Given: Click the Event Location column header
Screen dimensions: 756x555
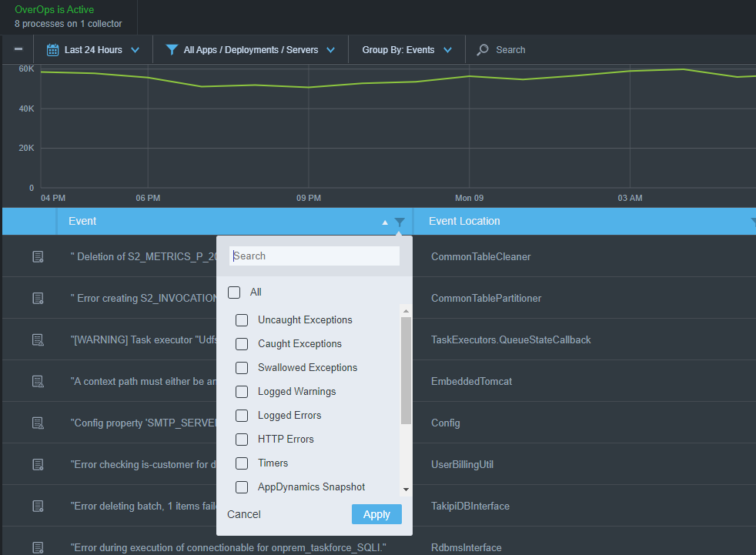Looking at the screenshot, I should (x=464, y=222).
